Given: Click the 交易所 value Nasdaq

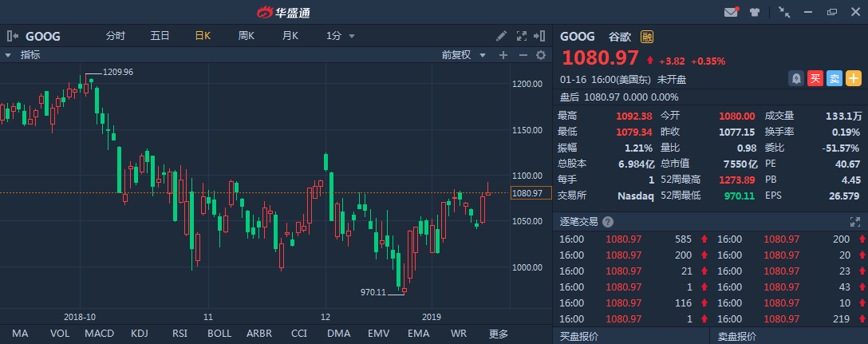Looking at the screenshot, I should point(636,196).
